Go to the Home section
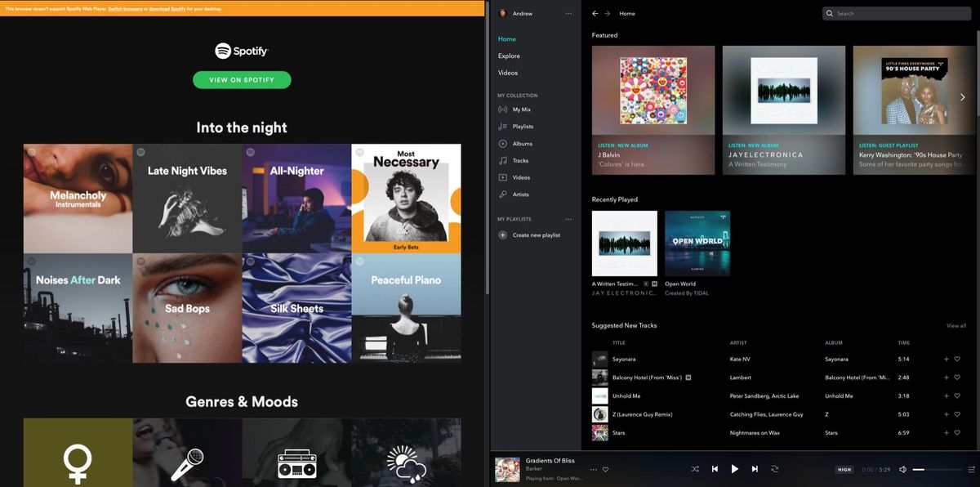 click(x=506, y=38)
